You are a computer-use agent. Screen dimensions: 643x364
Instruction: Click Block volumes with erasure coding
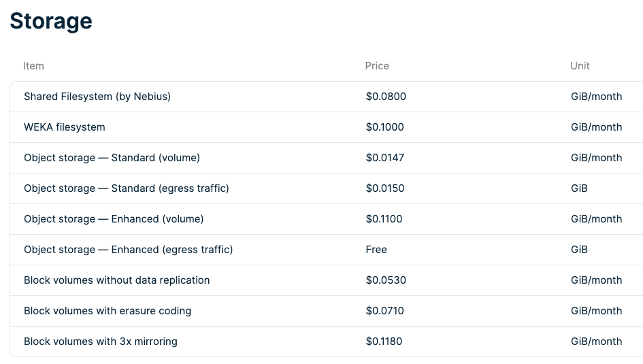108,311
